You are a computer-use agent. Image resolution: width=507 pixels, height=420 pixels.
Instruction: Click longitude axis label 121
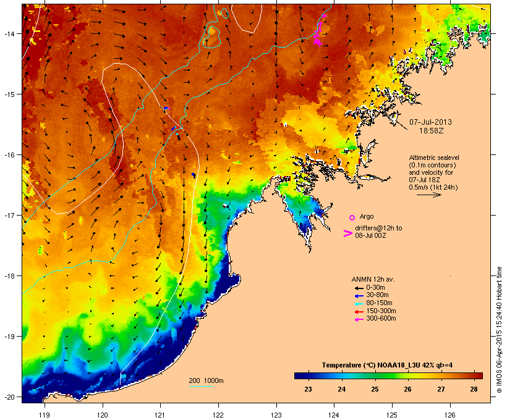[x=160, y=415]
